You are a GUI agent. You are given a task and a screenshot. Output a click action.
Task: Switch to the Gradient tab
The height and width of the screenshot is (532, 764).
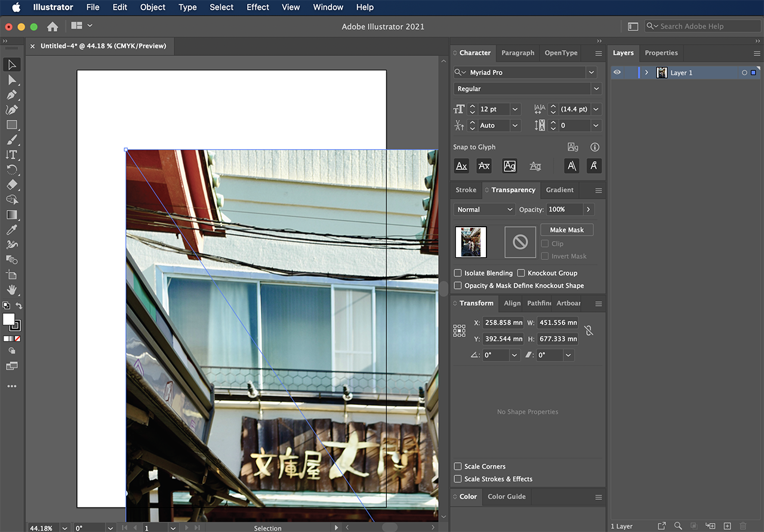pyautogui.click(x=559, y=190)
